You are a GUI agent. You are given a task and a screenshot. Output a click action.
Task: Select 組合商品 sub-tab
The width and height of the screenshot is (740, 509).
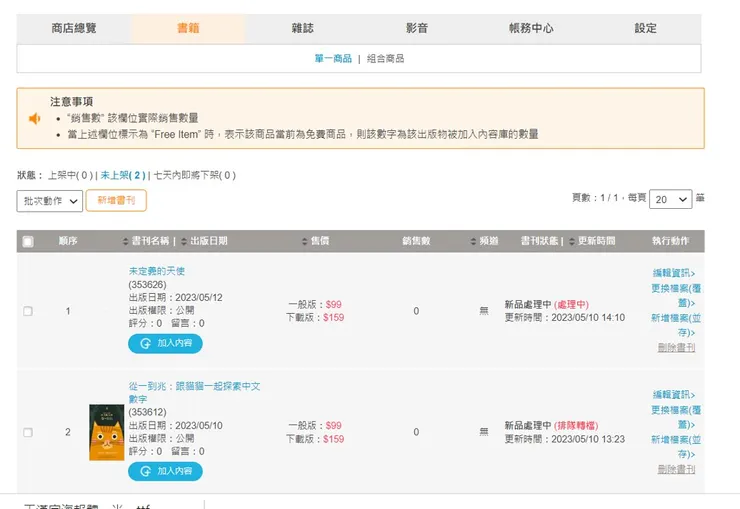386,58
